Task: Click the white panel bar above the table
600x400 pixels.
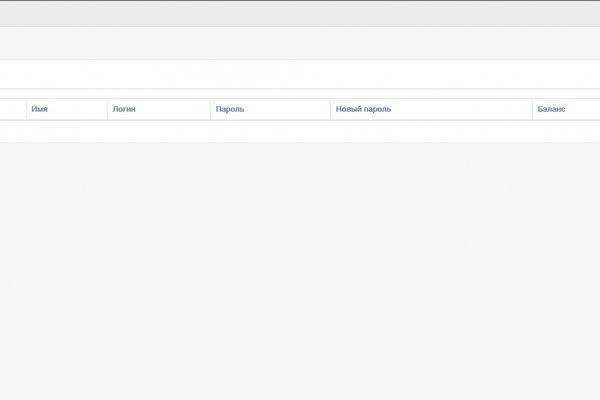Action: [x=300, y=75]
